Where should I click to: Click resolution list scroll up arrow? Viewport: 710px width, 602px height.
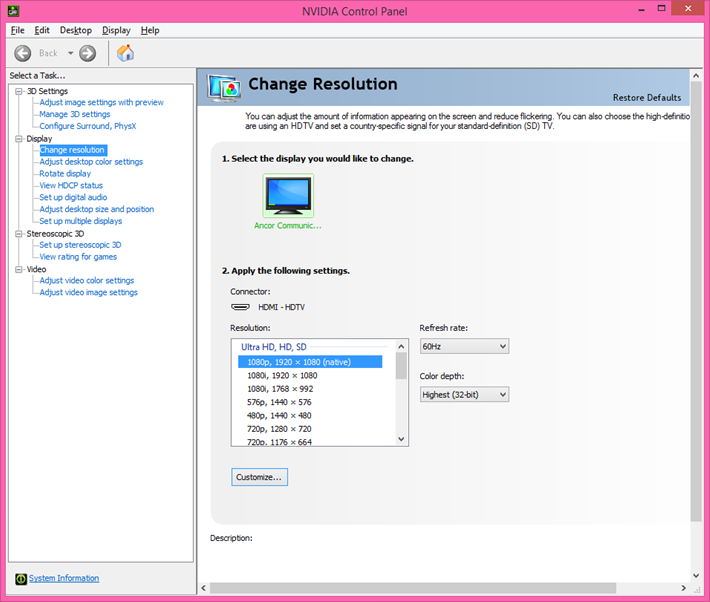tap(401, 347)
